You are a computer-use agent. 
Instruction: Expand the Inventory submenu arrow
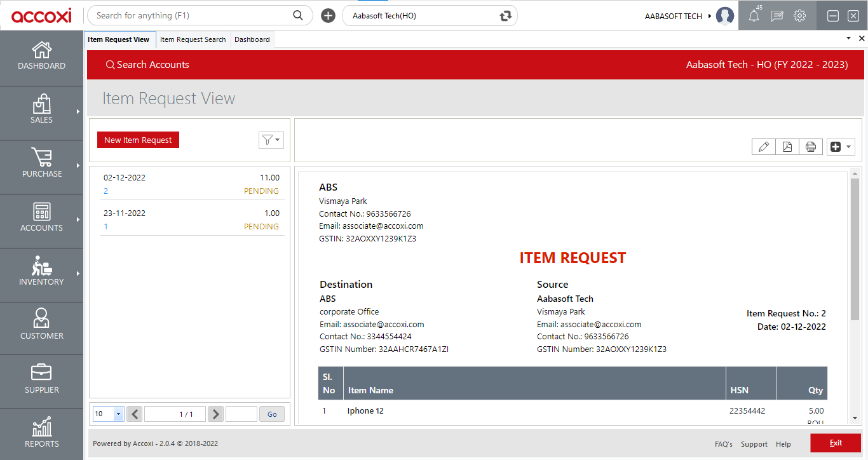[x=78, y=273]
